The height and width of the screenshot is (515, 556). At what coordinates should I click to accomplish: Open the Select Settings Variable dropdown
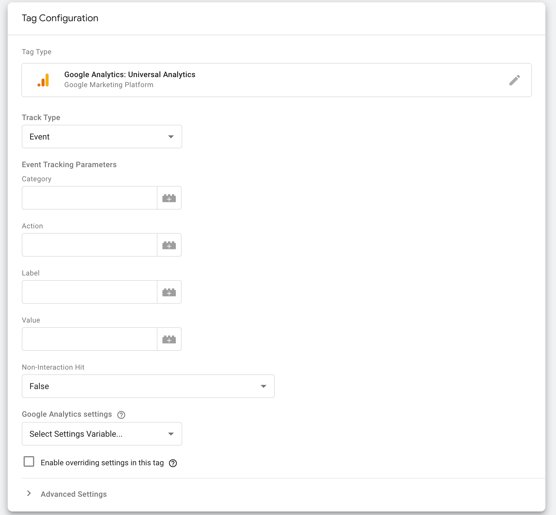pos(102,434)
